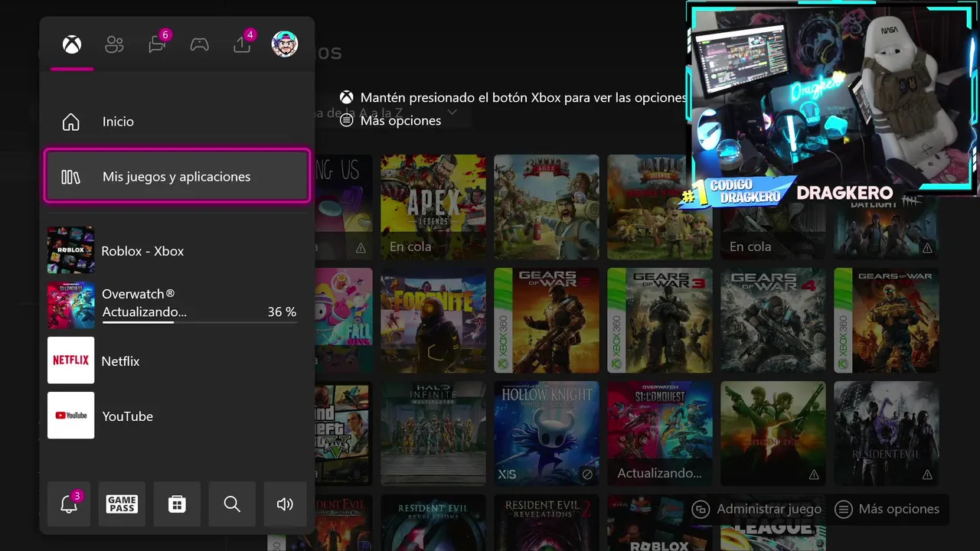Open Mis juegos y aplicaciones

[x=177, y=177]
